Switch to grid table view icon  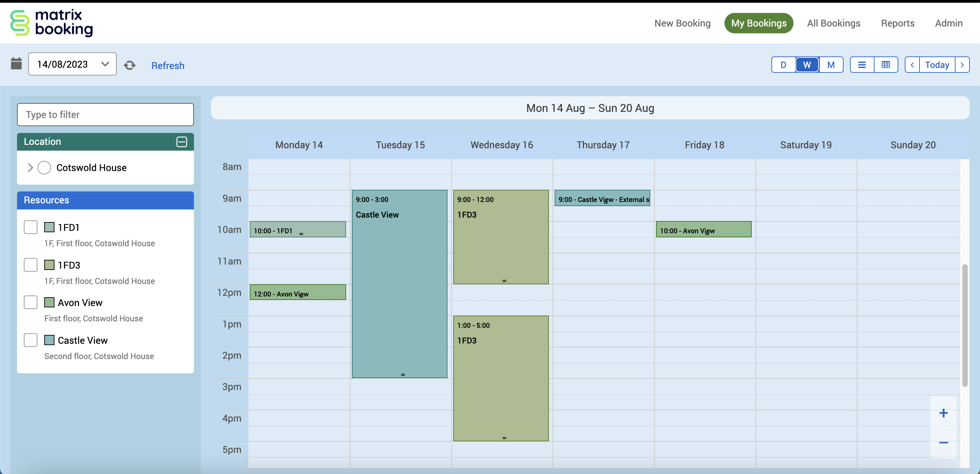(x=886, y=65)
